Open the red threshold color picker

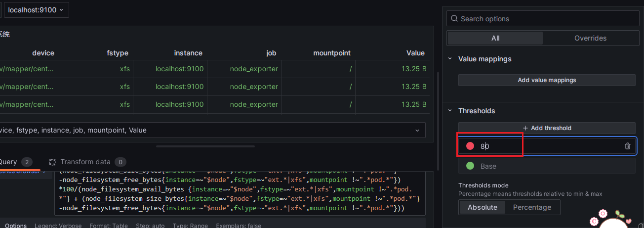(470, 146)
